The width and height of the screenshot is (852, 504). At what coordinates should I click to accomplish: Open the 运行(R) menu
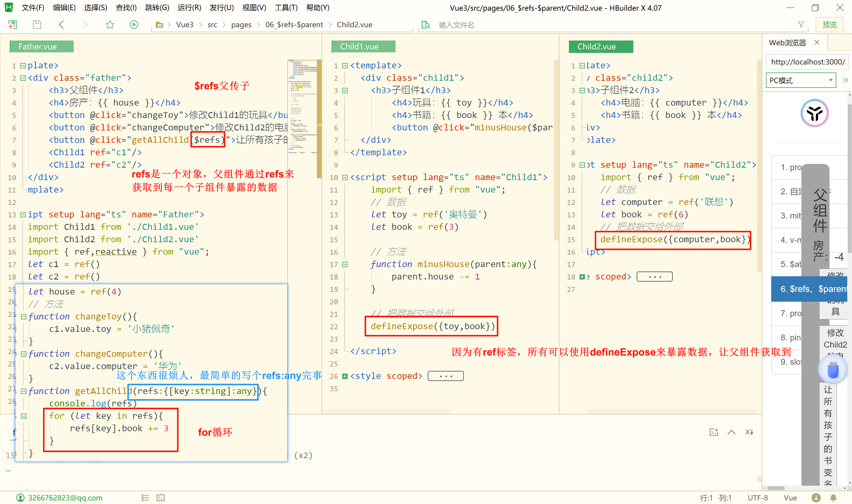[x=189, y=7]
